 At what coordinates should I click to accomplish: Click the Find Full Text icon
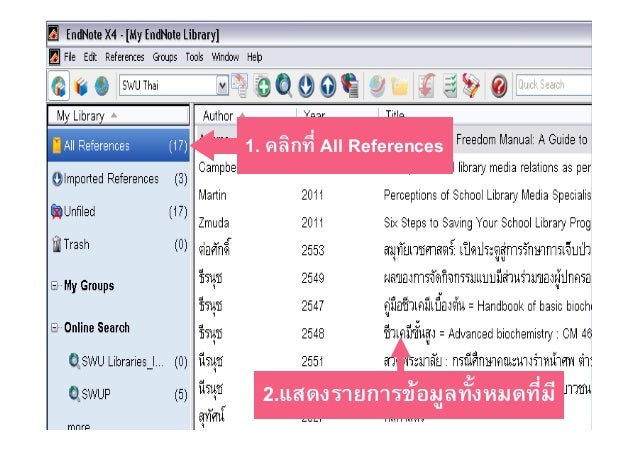click(350, 85)
